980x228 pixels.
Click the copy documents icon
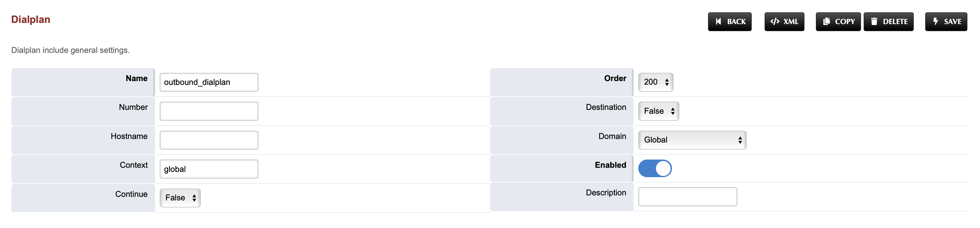(826, 22)
